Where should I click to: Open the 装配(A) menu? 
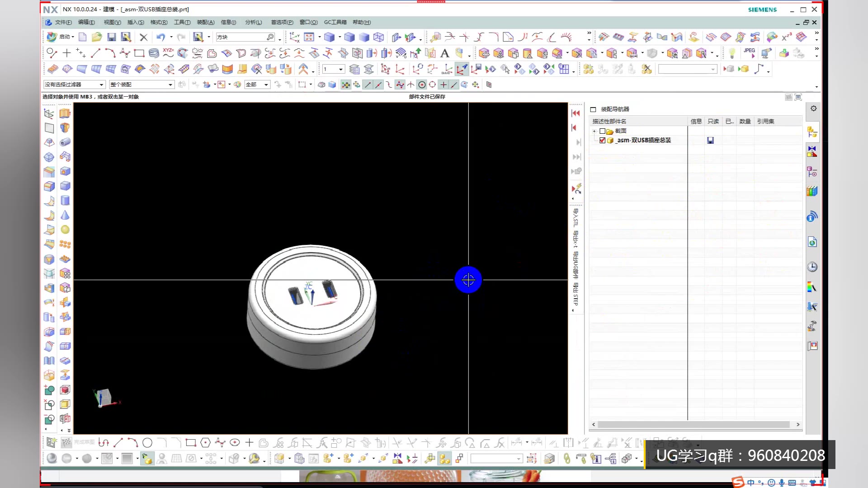point(205,22)
